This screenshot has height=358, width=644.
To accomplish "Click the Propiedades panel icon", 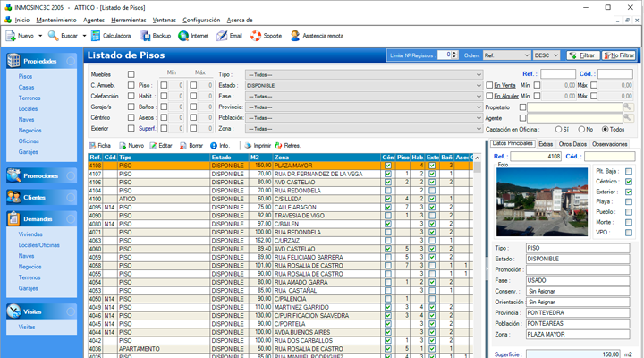I will click(13, 61).
